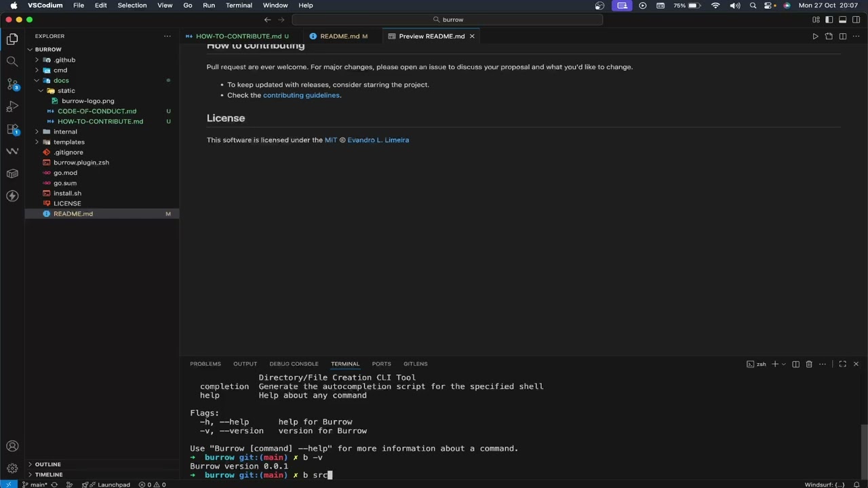Viewport: 868px width, 488px height.
Task: Switch to DEBUG CONSOLE tab
Action: point(294,364)
